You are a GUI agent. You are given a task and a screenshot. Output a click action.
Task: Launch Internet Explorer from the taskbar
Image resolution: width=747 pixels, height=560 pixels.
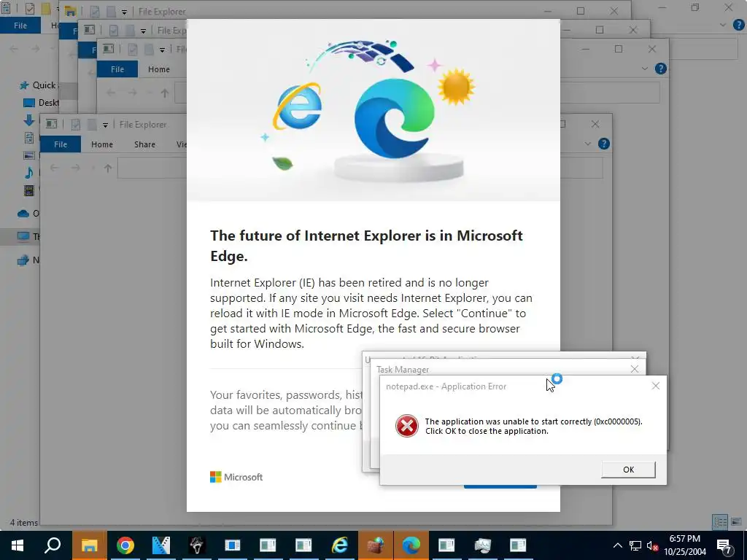[340, 545]
